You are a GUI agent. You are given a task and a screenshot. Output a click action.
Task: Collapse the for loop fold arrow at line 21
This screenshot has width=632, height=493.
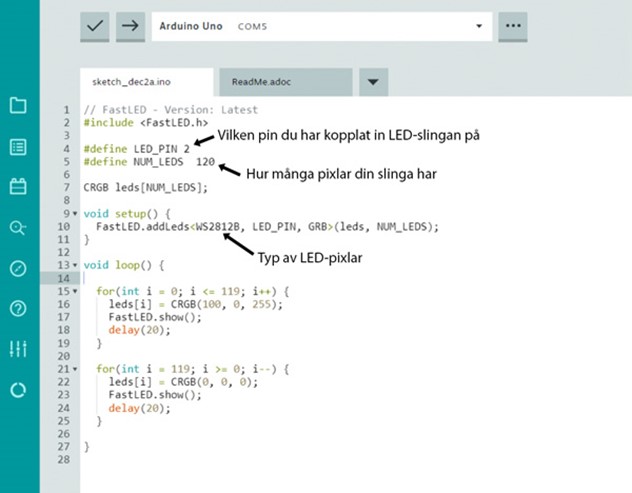click(x=75, y=369)
